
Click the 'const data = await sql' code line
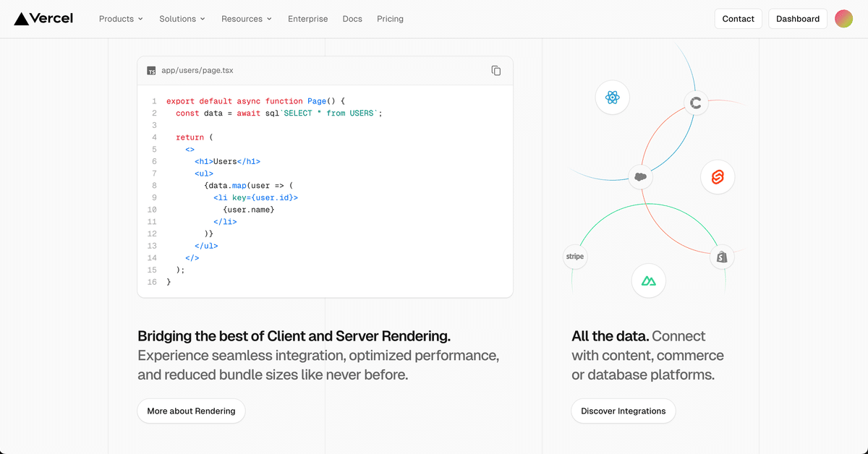[x=278, y=113]
